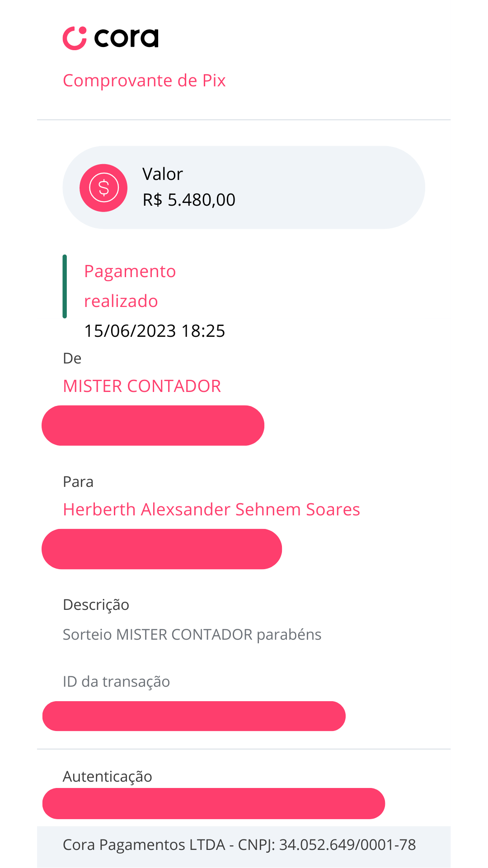Click the MISTER CONTADOR sender name
Image resolution: width=488 pixels, height=868 pixels.
(x=142, y=386)
